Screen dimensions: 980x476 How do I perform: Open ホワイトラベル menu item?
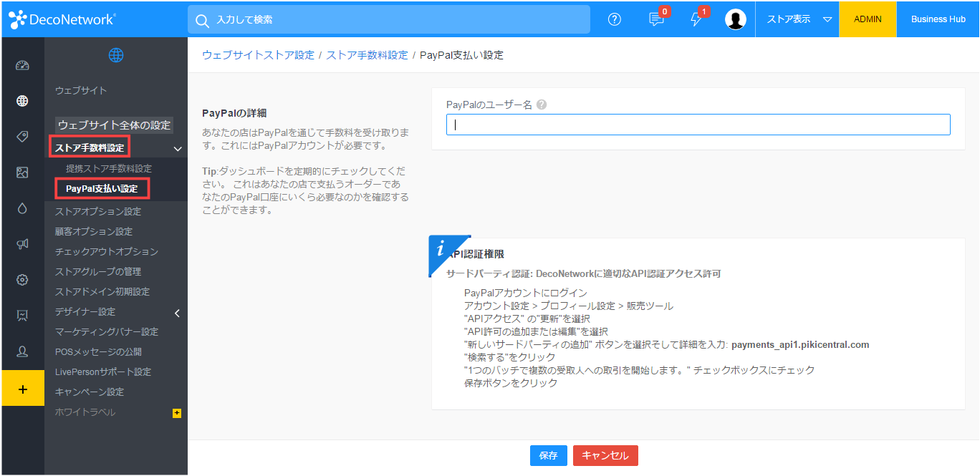tap(85, 412)
